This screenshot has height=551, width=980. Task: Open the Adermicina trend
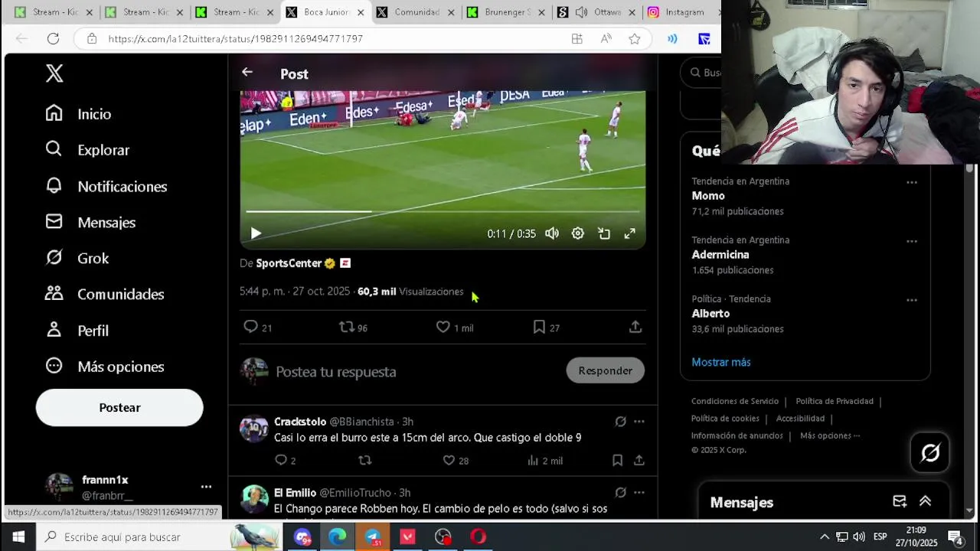(720, 255)
